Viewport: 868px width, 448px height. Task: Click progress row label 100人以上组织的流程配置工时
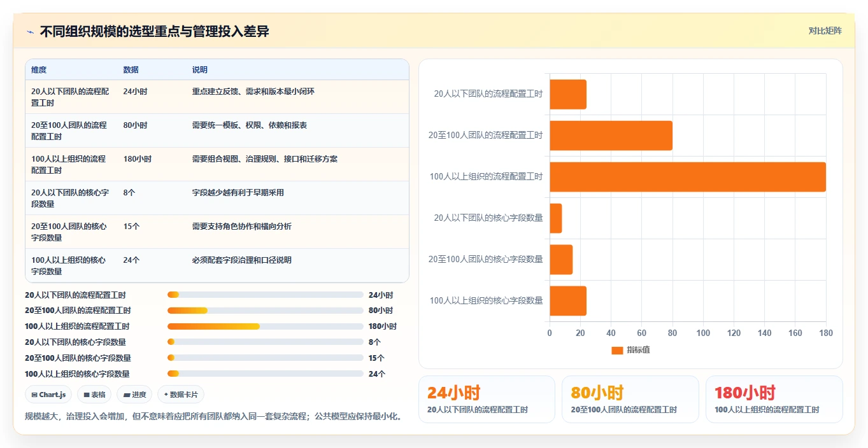tap(77, 326)
